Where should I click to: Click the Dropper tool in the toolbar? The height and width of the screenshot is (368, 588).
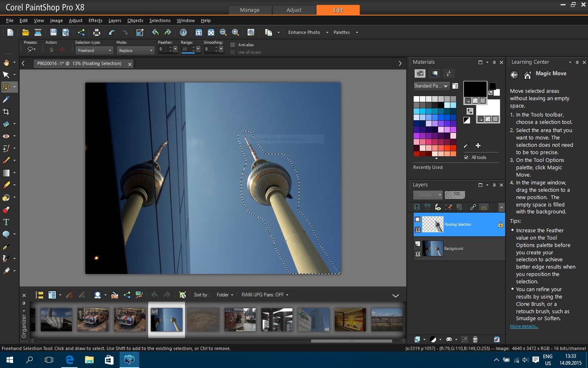point(6,99)
